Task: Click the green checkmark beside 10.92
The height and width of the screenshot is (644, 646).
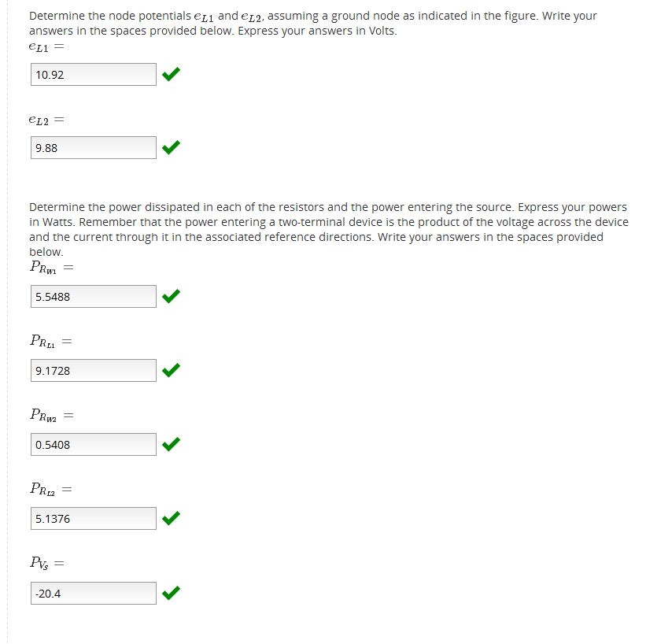Action: (171, 75)
